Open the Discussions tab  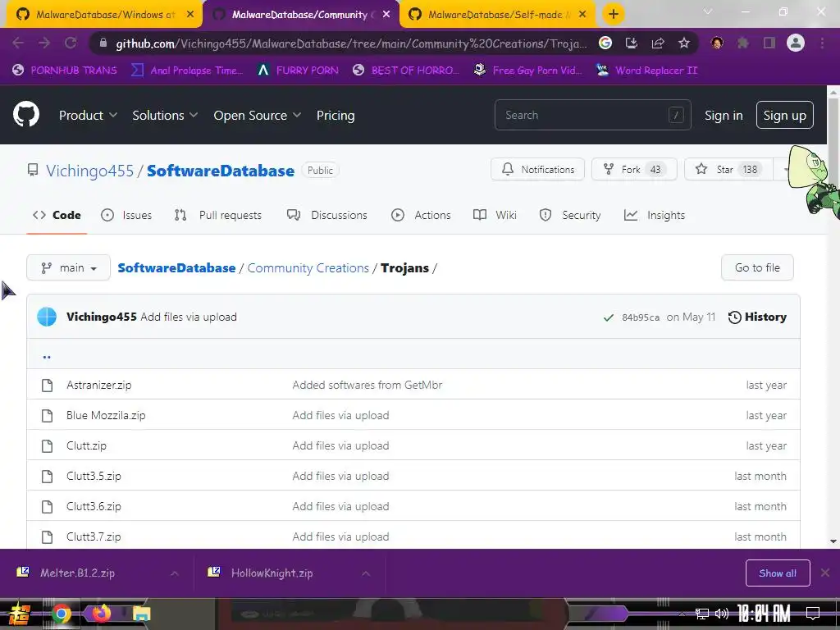(x=326, y=216)
